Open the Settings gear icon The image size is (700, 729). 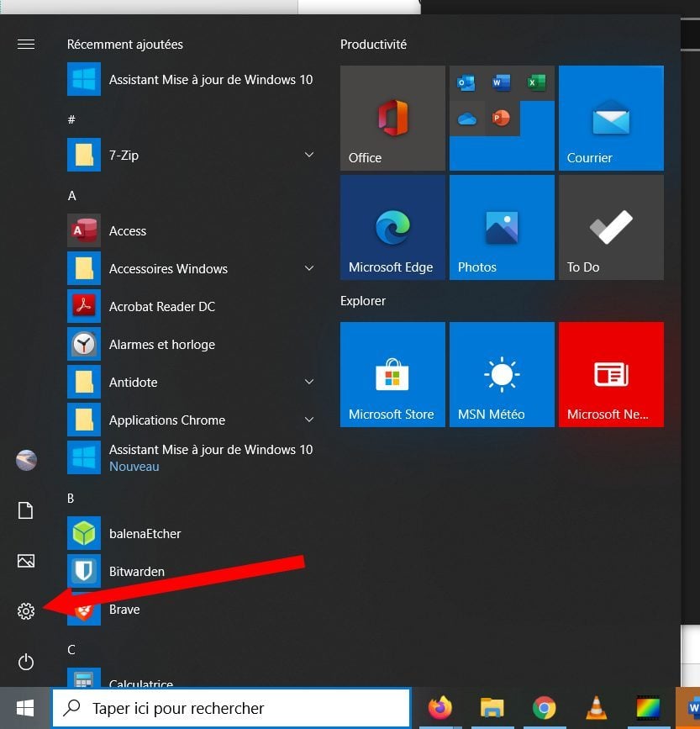pos(26,611)
